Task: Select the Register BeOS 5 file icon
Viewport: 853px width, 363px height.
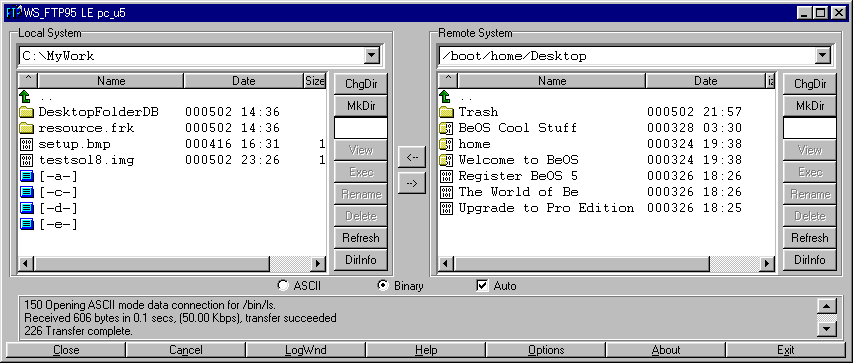Action: pos(446,176)
